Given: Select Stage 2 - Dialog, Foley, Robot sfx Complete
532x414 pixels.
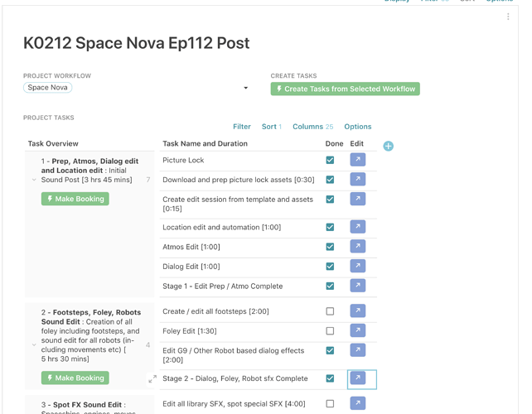Looking at the screenshot, I should click(235, 378).
